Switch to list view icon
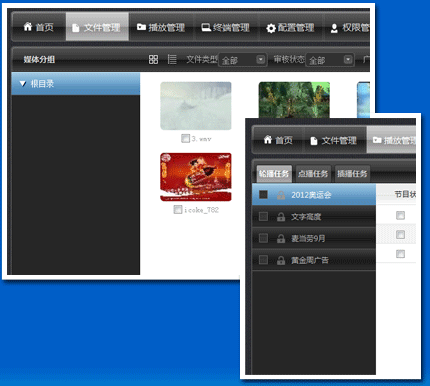The image size is (430, 386). coord(172,60)
